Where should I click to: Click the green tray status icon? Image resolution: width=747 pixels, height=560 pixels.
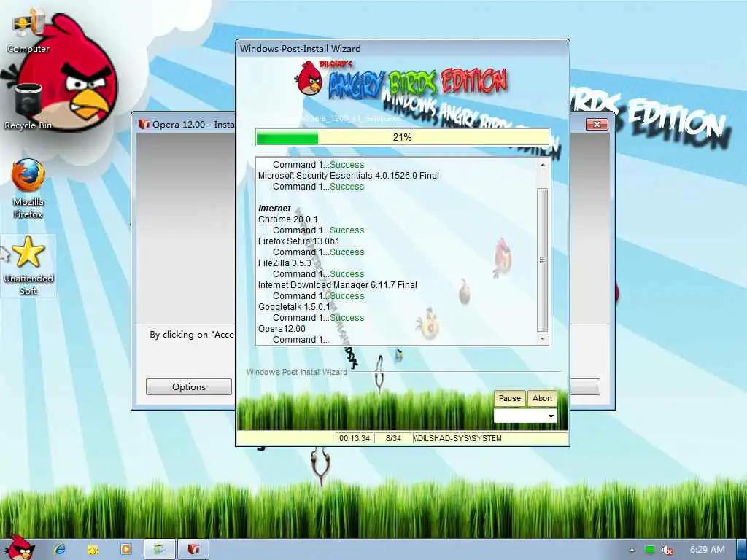pos(649,550)
